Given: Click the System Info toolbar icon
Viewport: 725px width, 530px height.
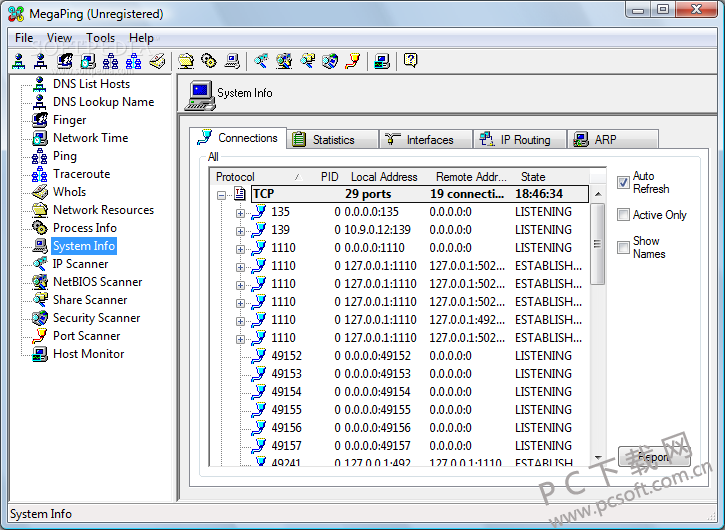Looking at the screenshot, I should pos(232,61).
